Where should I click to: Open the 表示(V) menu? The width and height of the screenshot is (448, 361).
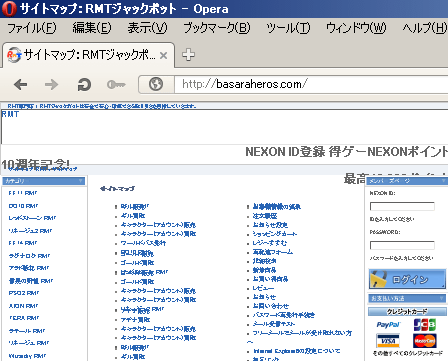(147, 28)
